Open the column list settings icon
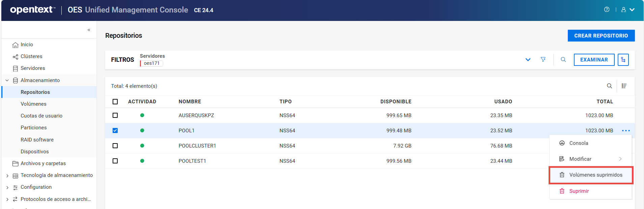The image size is (644, 209). point(624,86)
